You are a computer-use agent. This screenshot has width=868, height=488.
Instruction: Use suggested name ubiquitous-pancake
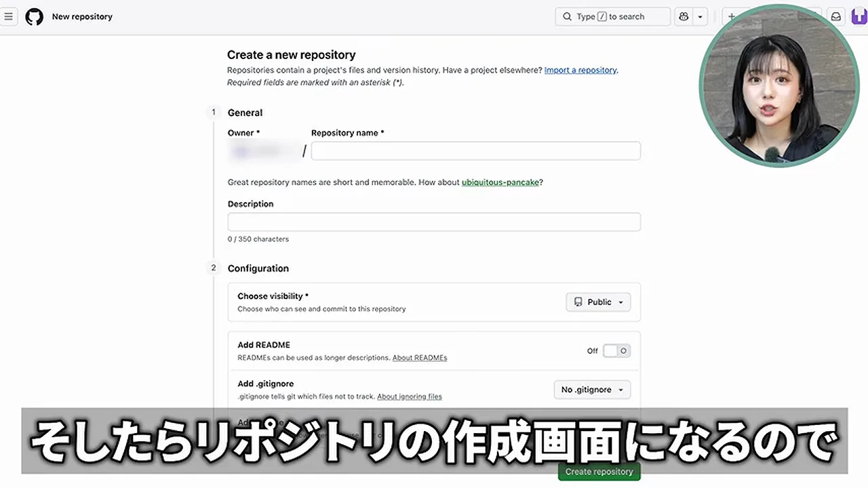click(x=500, y=182)
